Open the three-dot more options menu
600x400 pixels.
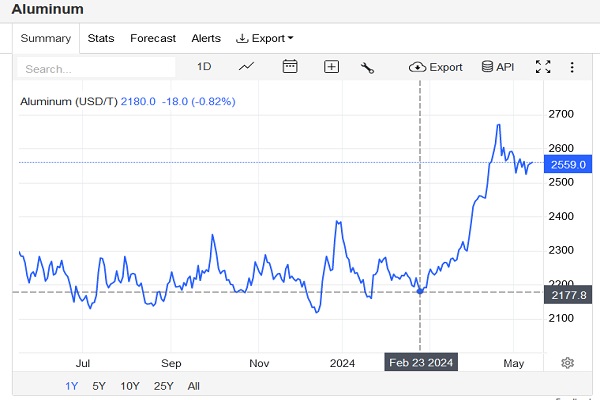click(572, 67)
